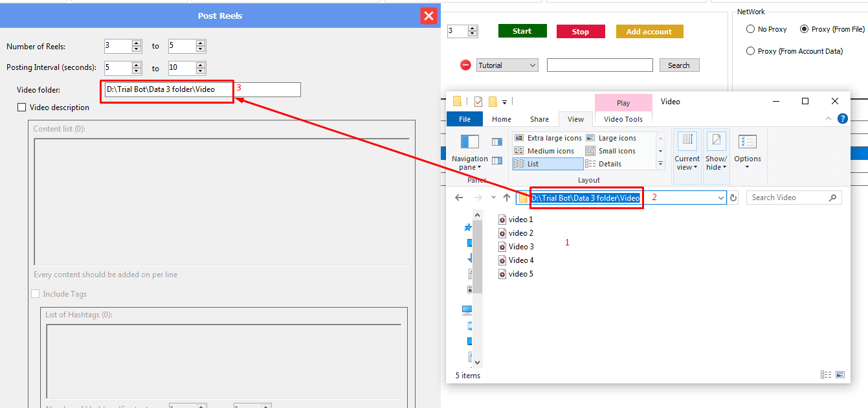The width and height of the screenshot is (868, 408).
Task: Click the navigation pane scrollbar thumb
Action: [478, 256]
